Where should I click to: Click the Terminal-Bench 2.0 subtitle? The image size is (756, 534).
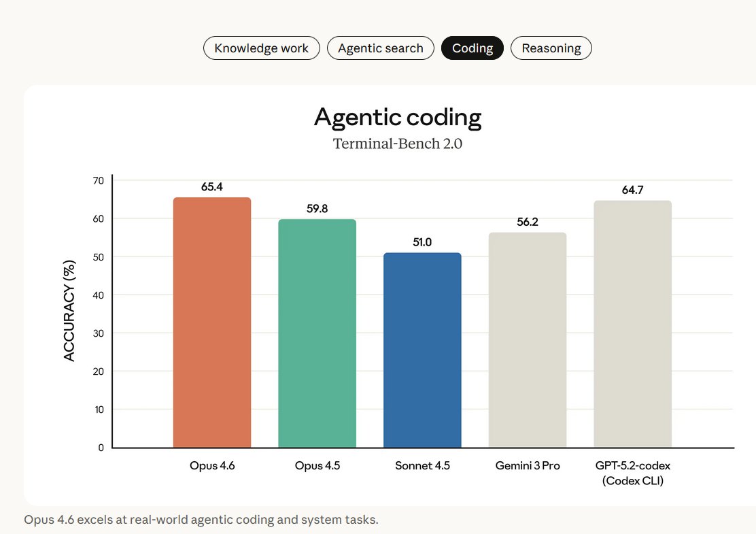coord(398,144)
